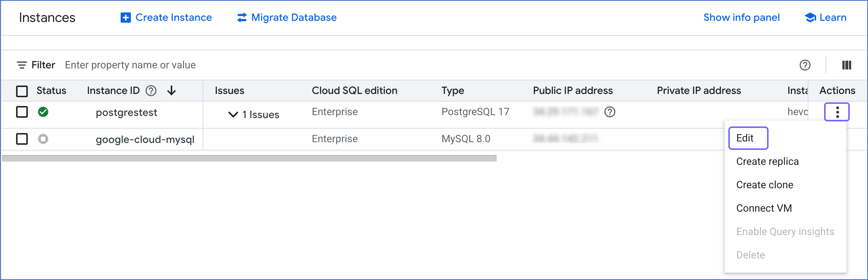Click the PostgreSQL 17 type cell
Screen dimensions: 868x280
pyautogui.click(x=475, y=112)
